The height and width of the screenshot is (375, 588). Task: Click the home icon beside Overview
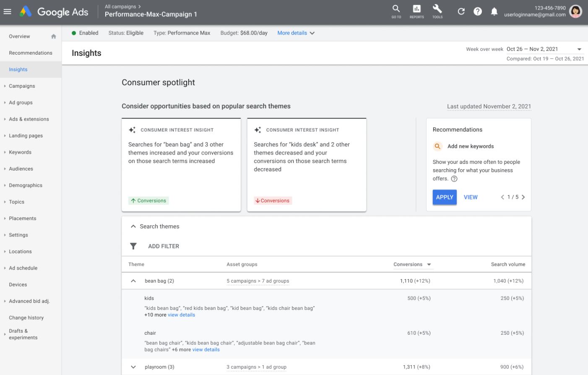click(x=54, y=37)
